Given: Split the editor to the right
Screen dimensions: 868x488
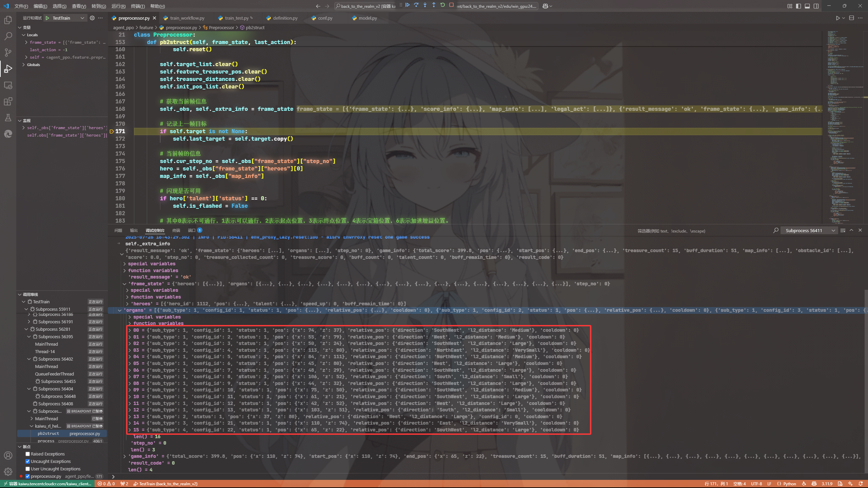Looking at the screenshot, I should [x=851, y=18].
